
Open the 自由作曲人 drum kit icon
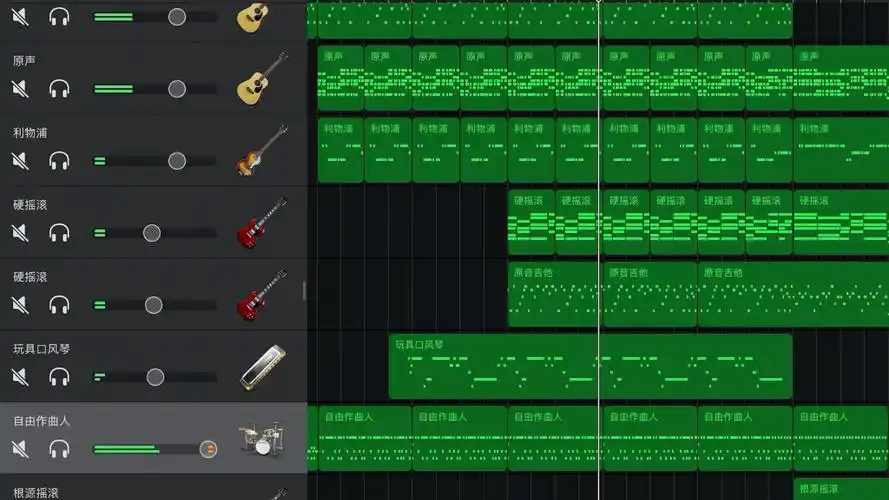[x=262, y=440]
